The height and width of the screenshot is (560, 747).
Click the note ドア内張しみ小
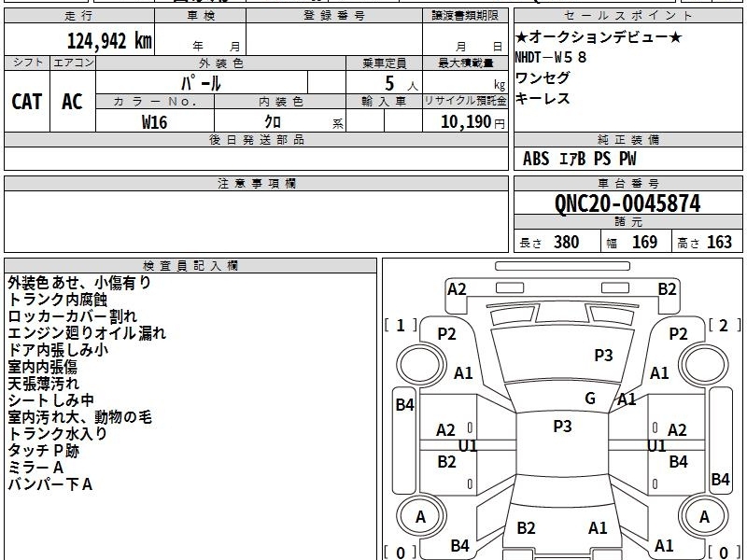pos(58,350)
